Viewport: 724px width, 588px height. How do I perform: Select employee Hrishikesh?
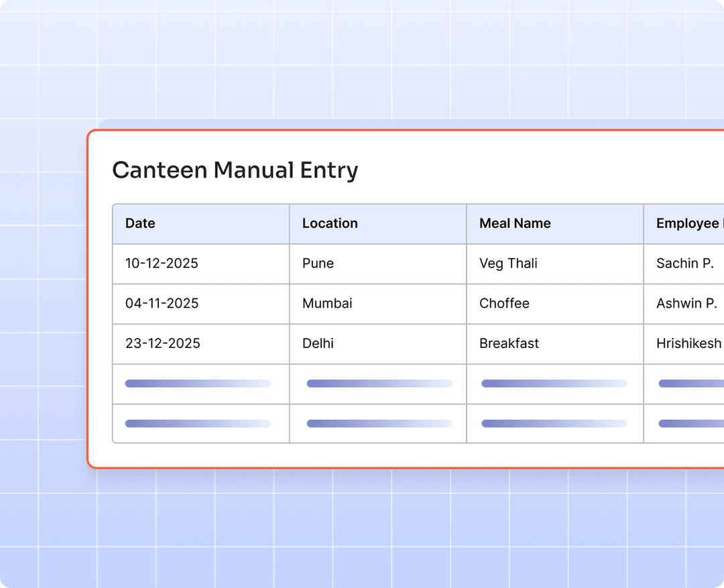[684, 344]
